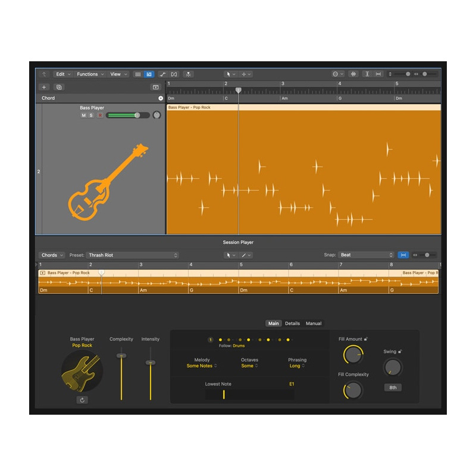Click the Swing lock icon
Viewport: 476px width, 476px height.
(x=400, y=352)
